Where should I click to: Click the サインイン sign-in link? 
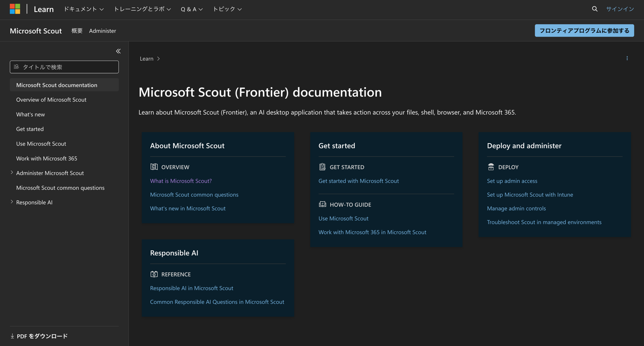pyautogui.click(x=620, y=9)
